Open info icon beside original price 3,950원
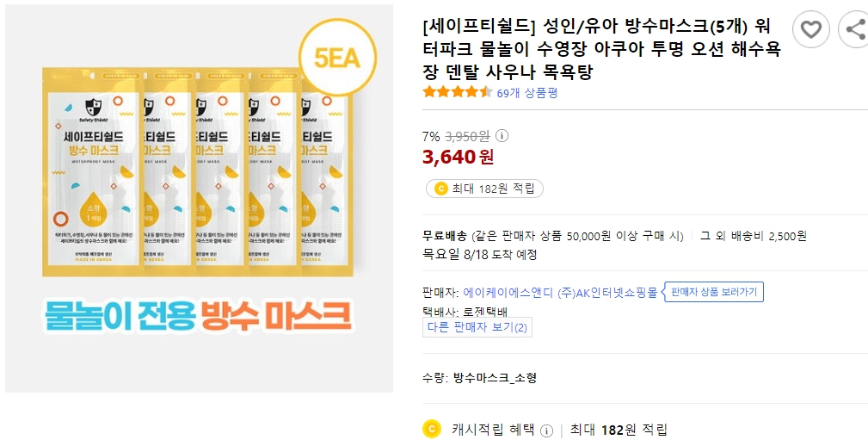 503,136
